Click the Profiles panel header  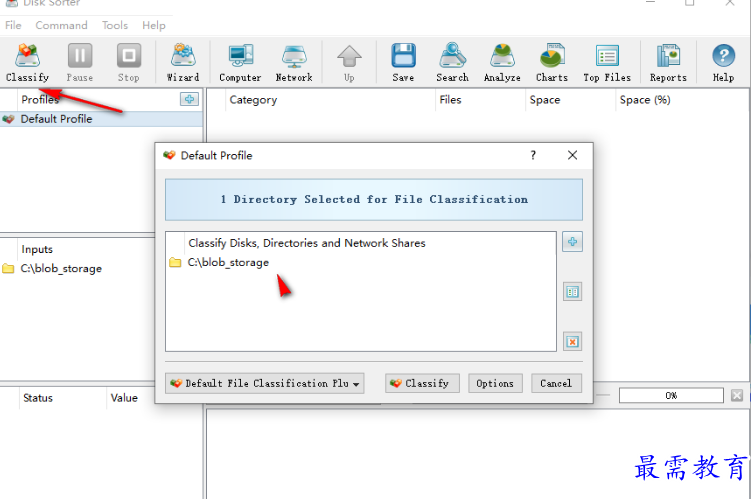(40, 100)
